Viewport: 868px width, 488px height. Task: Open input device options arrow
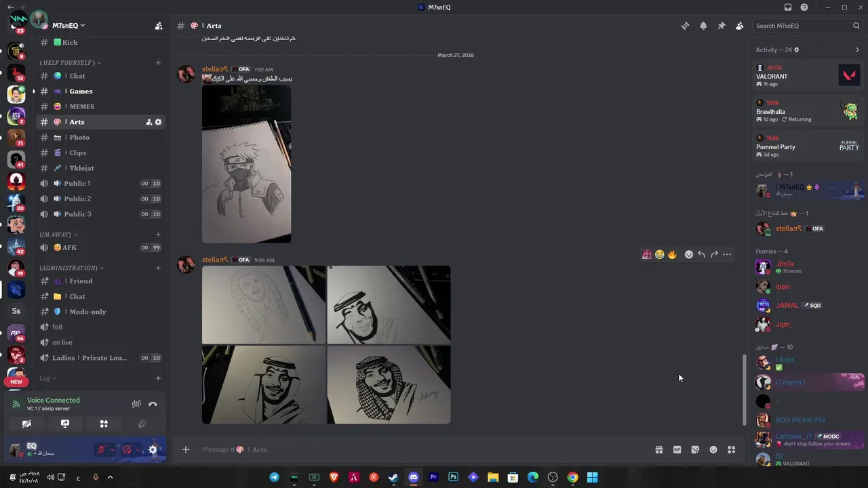[112, 449]
